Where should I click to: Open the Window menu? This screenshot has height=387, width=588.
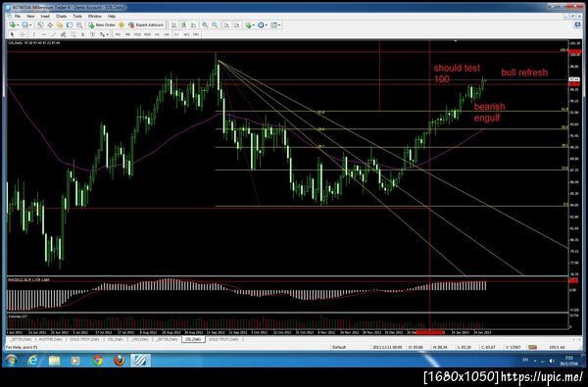point(94,17)
